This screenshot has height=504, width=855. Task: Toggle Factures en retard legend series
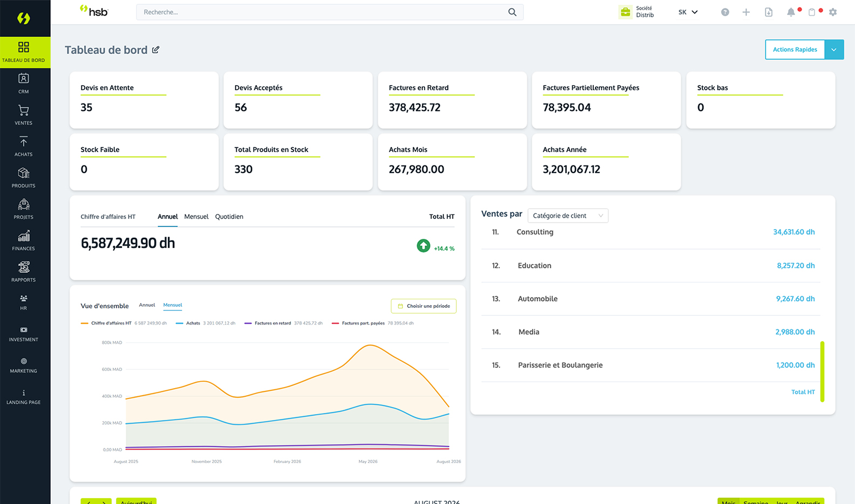272,323
